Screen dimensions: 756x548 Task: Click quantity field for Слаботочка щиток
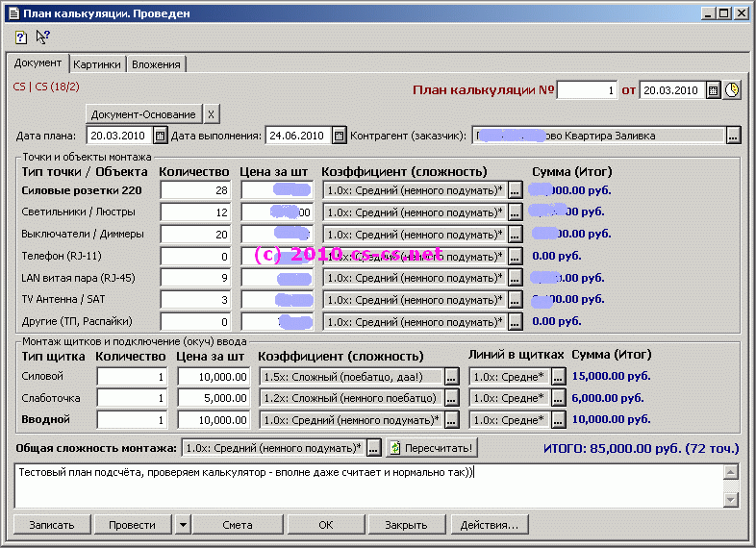click(132, 398)
